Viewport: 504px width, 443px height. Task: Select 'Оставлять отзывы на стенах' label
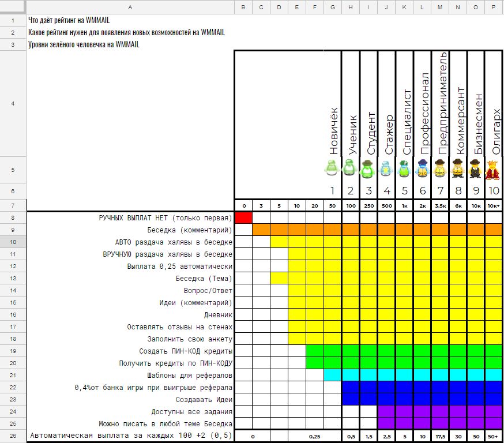(x=180, y=327)
